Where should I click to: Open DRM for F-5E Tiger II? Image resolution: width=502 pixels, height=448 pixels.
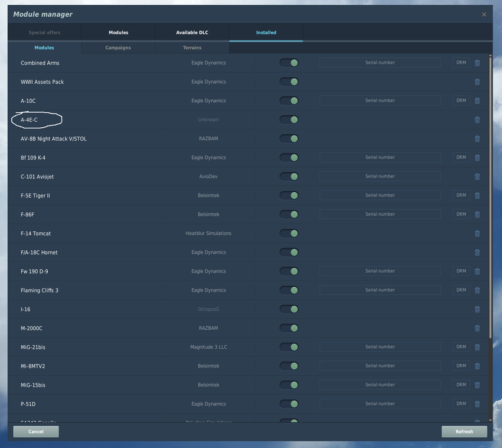(461, 195)
